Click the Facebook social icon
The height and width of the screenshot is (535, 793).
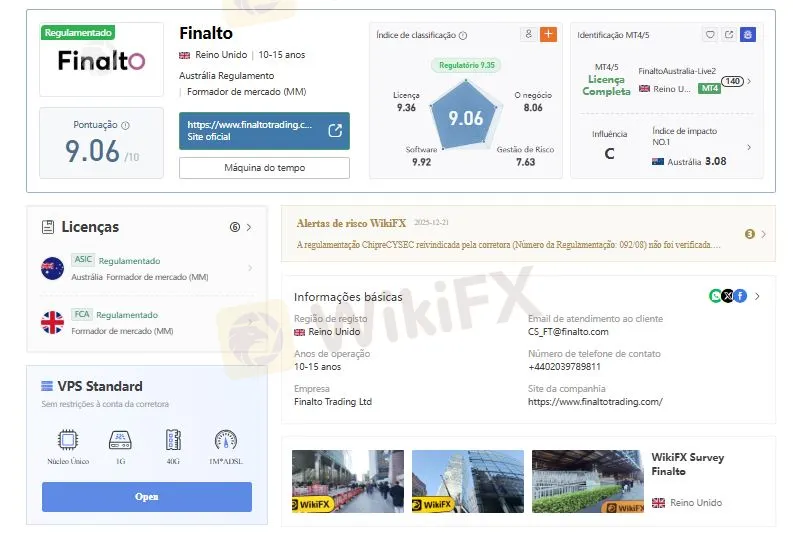point(740,296)
